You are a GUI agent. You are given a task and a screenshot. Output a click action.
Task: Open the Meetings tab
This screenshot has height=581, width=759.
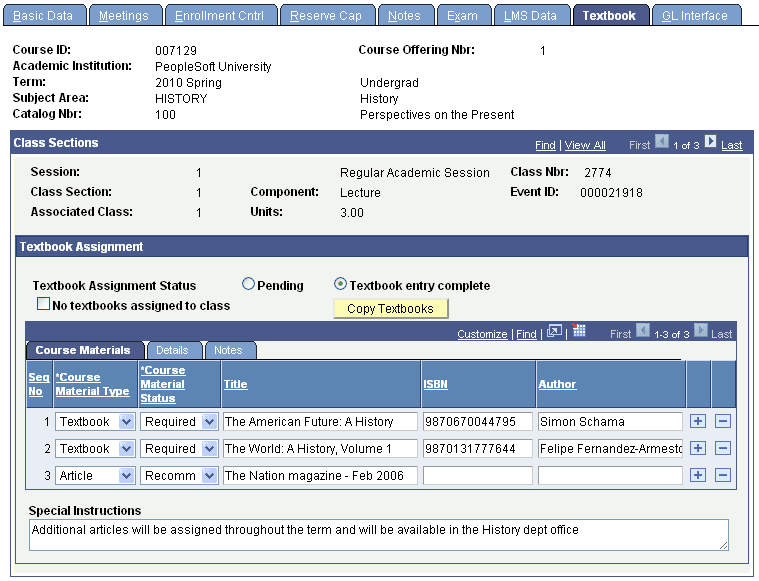[124, 15]
